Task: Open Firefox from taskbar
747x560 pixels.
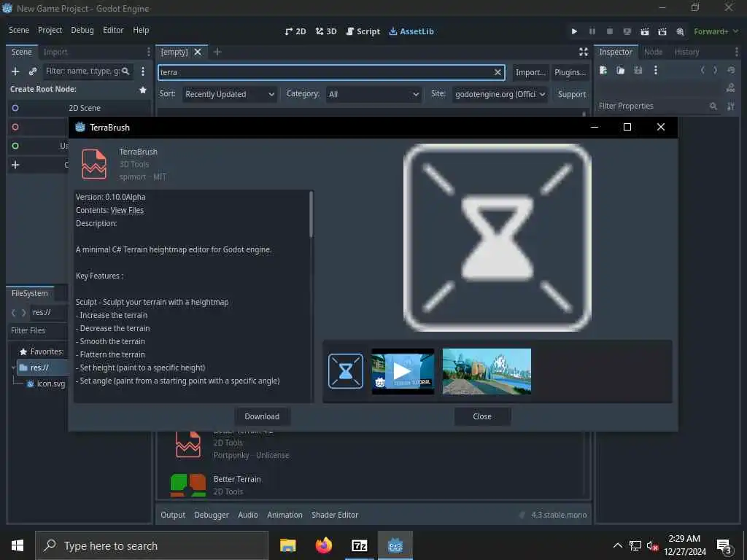Action: [x=323, y=545]
